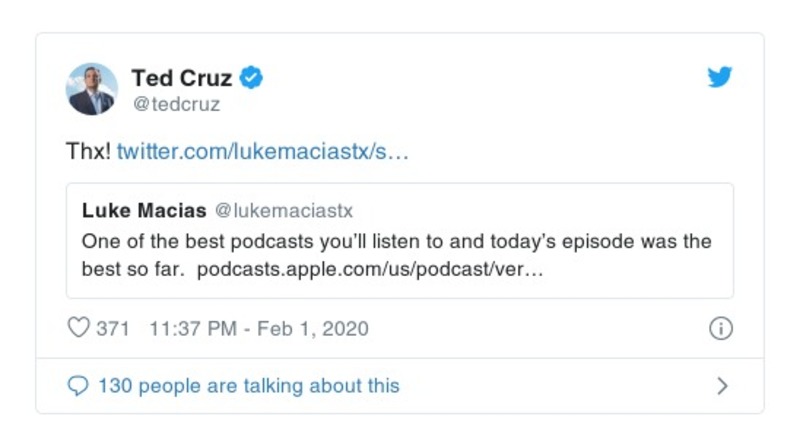
Task: Expand the conversation with the right chevron
Action: [x=723, y=386]
